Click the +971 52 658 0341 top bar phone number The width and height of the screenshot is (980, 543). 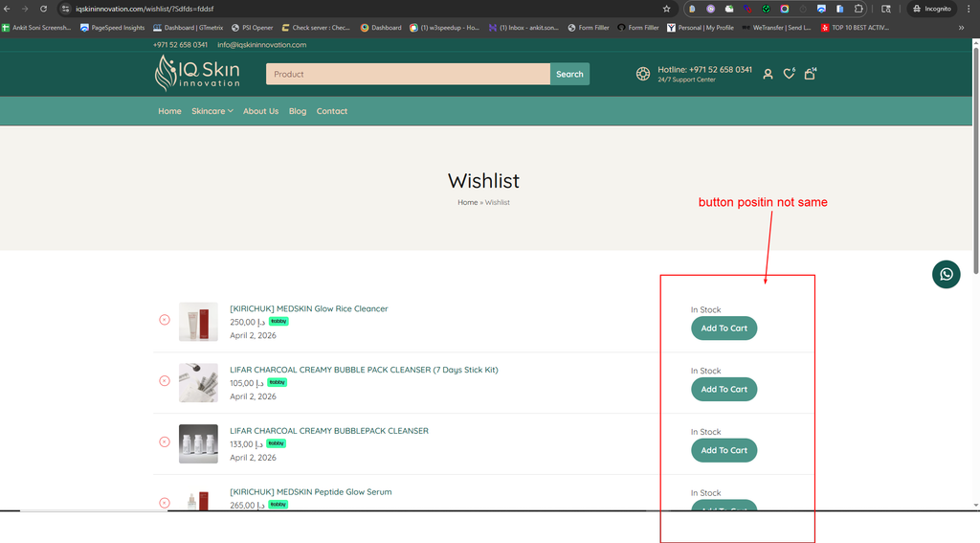(180, 44)
